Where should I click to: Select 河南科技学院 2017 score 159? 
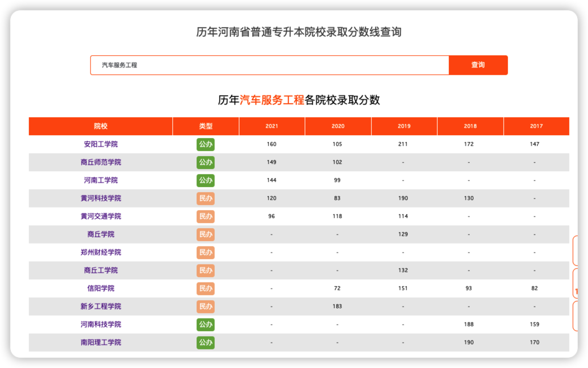[x=534, y=324]
